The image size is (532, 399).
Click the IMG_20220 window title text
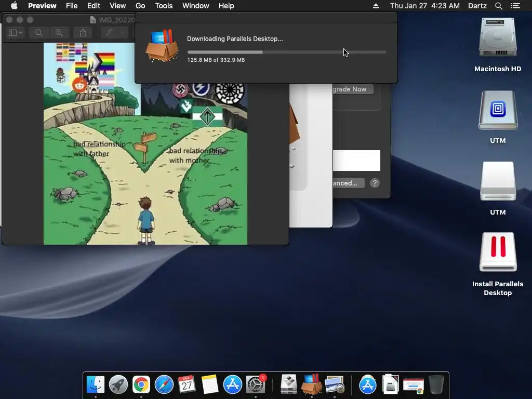[x=117, y=20]
